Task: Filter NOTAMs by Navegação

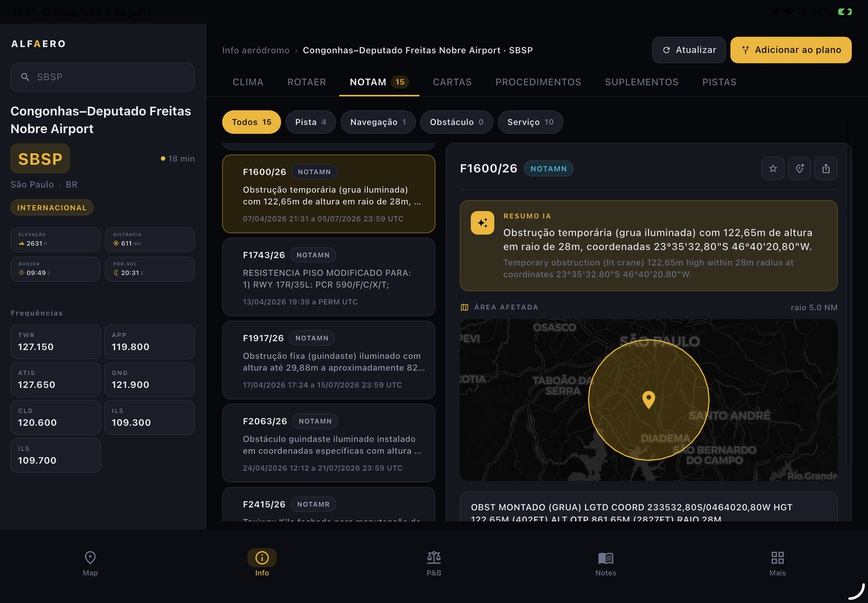Action: point(378,122)
